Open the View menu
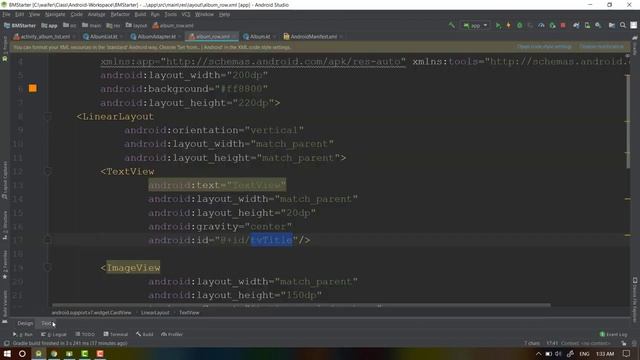640x360 pixels. click(34, 14)
